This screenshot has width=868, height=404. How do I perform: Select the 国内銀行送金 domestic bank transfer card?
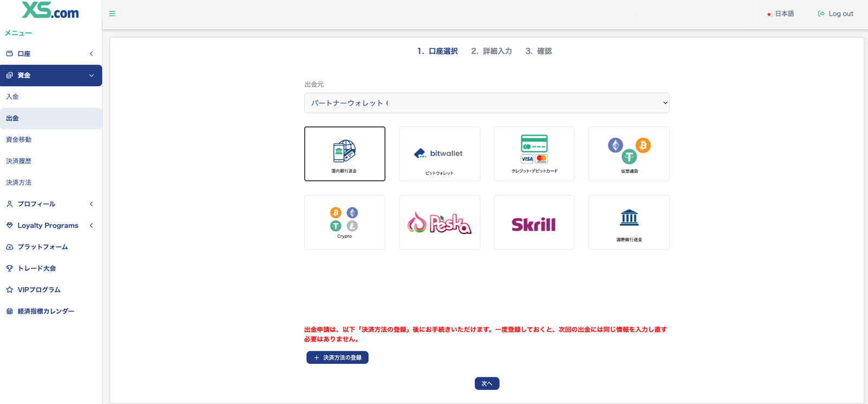tap(345, 154)
